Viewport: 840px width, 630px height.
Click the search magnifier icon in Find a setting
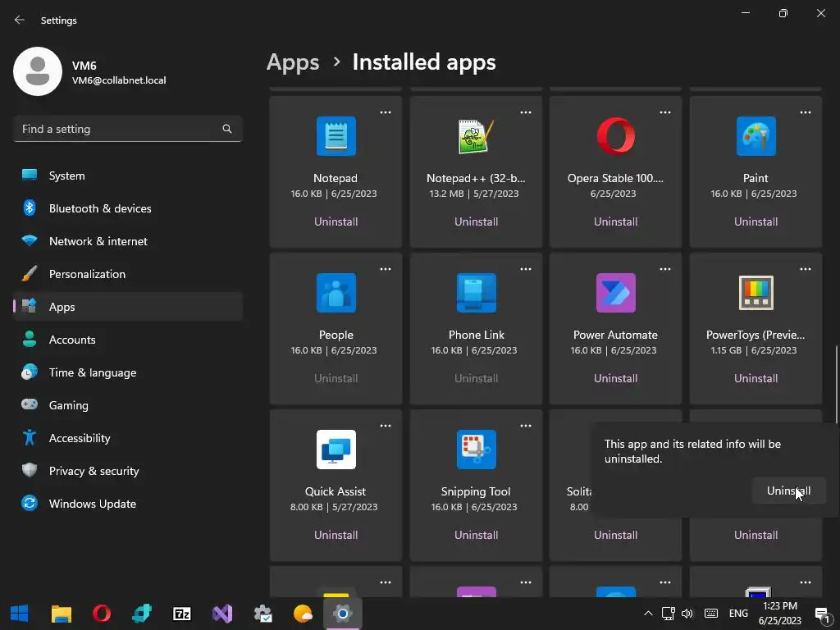coord(227,129)
